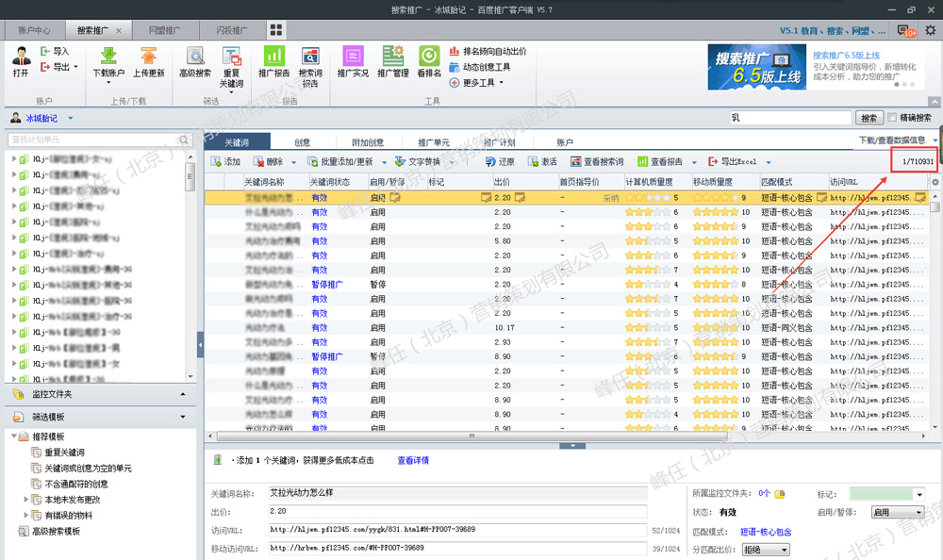Switch to 推广计划 tab
The height and width of the screenshot is (560, 943).
499,142
